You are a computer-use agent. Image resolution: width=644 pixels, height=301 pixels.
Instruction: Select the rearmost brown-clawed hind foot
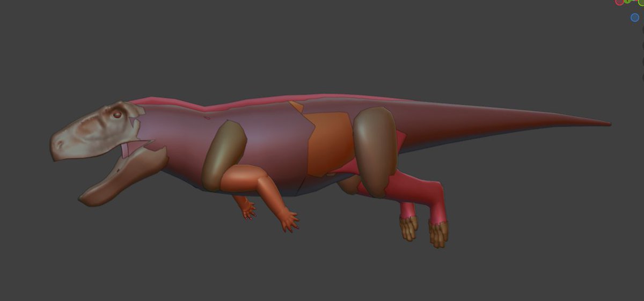click(x=438, y=234)
